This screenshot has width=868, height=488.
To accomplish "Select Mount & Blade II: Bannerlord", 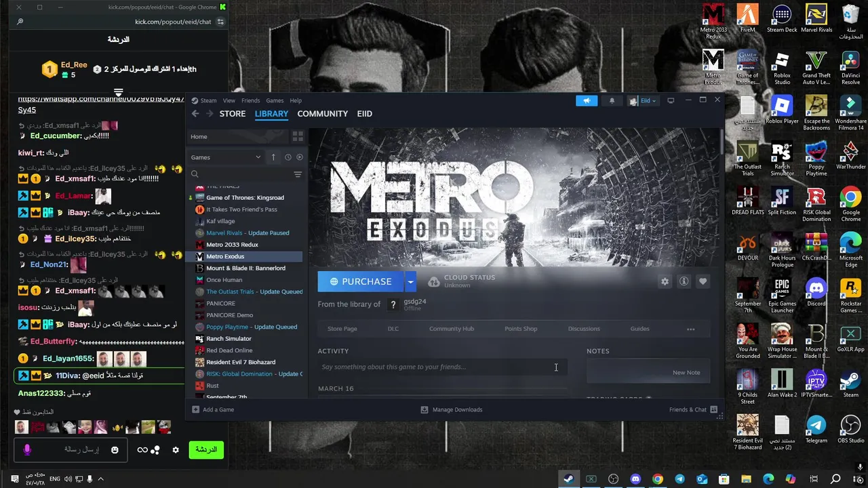I will 245,268.
